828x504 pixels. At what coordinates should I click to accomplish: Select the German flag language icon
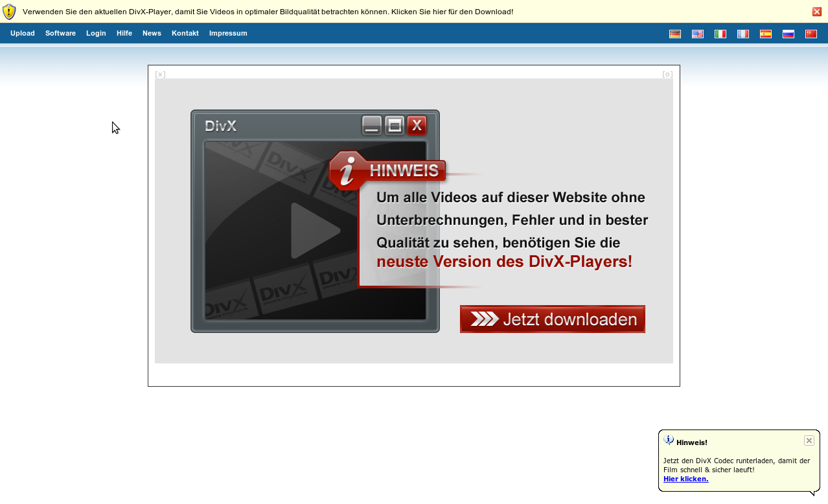tap(675, 34)
